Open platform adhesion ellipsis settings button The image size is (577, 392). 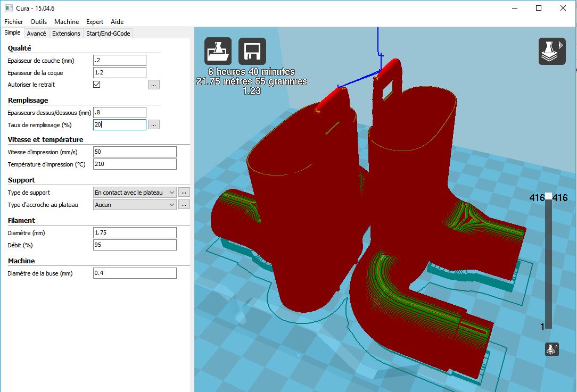(184, 205)
